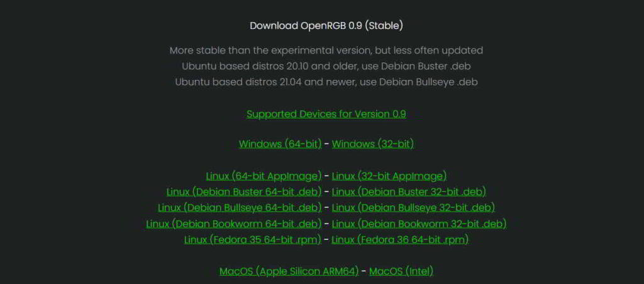Viewport: 644px width, 284px height.
Task: Click the Download OpenRGB 0.9 (Stable) heading
Action: [x=326, y=26]
